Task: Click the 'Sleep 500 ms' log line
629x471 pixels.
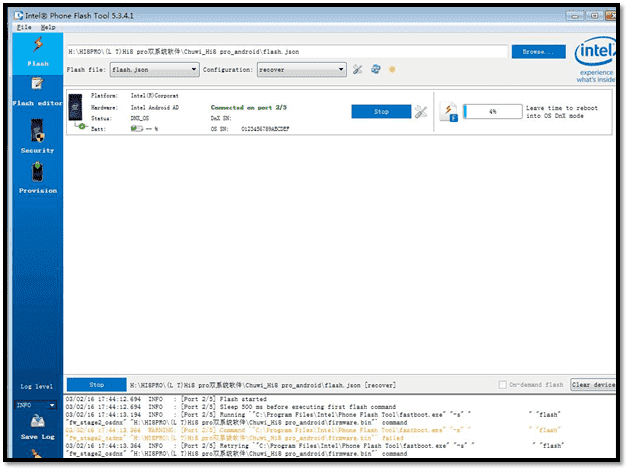Action: tap(231, 407)
